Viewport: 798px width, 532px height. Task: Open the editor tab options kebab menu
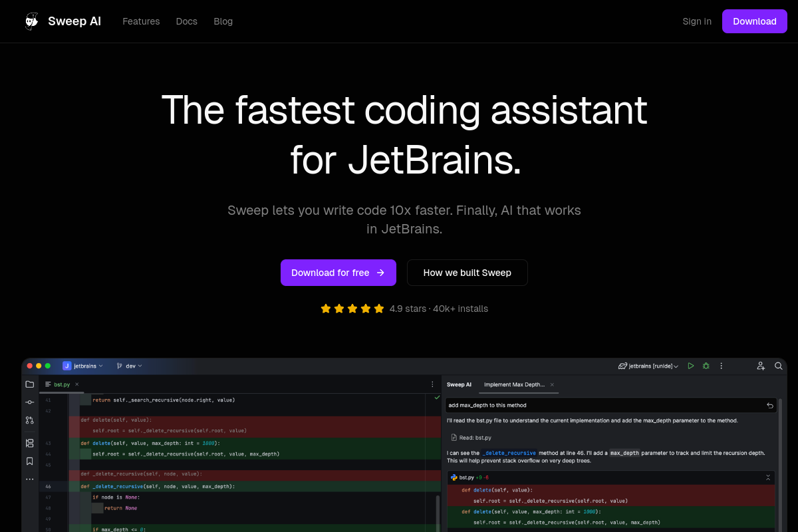(432, 384)
